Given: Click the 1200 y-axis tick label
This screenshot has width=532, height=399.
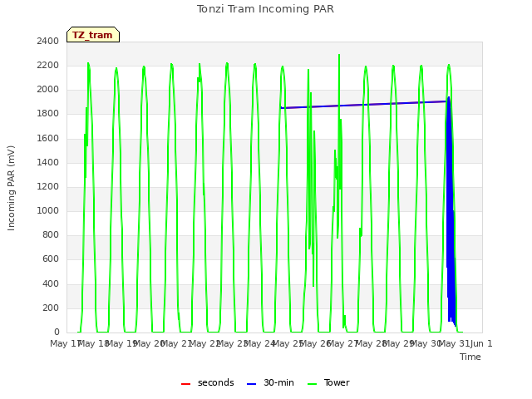Looking at the screenshot, I should tap(48, 186).
